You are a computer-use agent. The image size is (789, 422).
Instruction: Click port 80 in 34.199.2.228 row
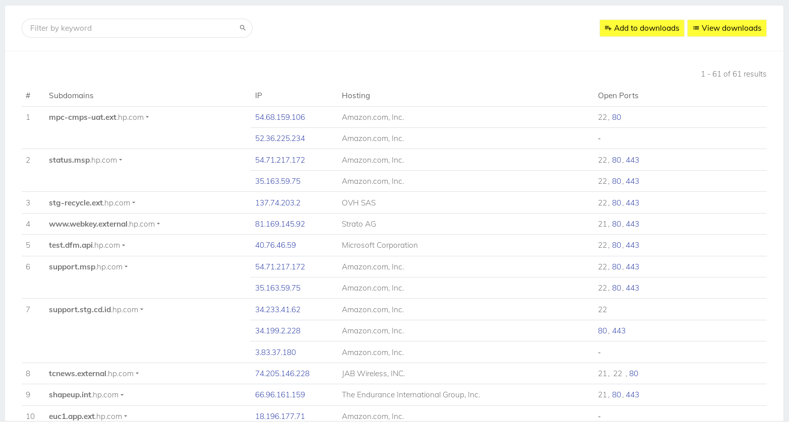(x=602, y=331)
